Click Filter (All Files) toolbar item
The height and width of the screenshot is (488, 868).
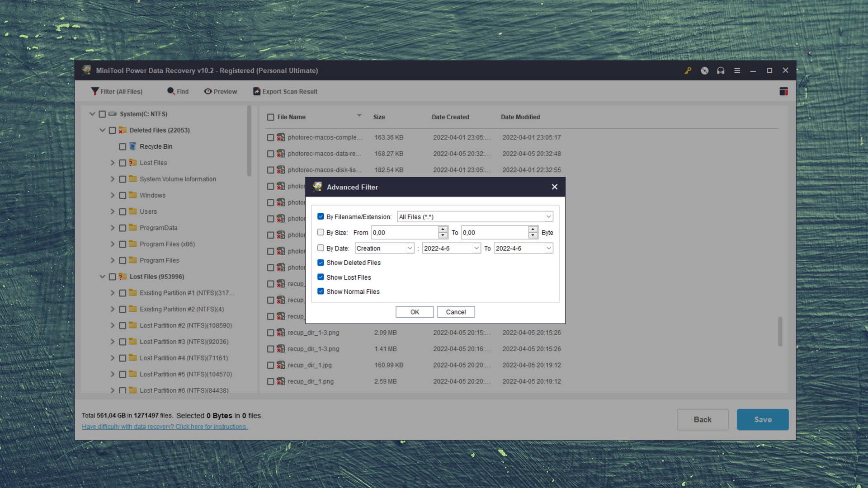(x=117, y=91)
